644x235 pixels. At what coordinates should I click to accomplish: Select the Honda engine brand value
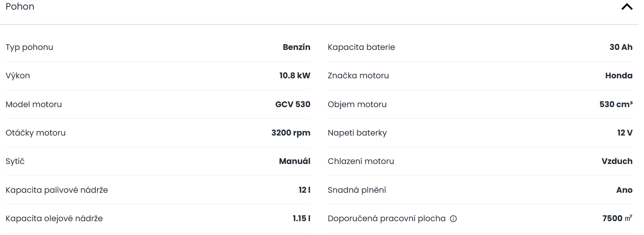click(x=619, y=76)
